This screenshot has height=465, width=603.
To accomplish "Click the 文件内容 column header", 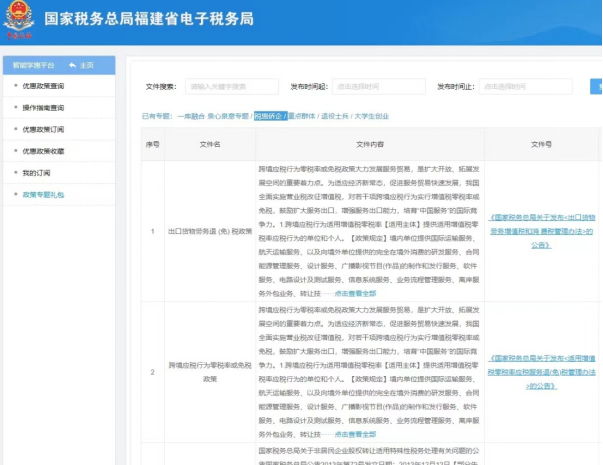I will click(x=370, y=145).
